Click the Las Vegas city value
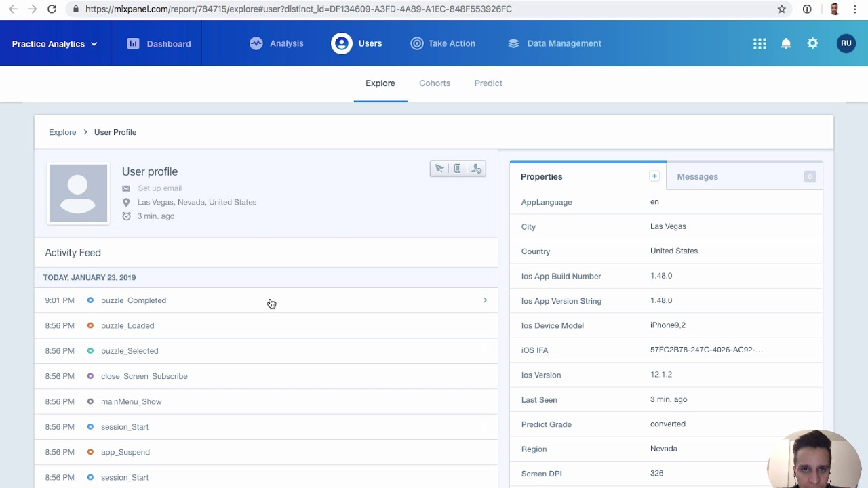 pos(668,226)
